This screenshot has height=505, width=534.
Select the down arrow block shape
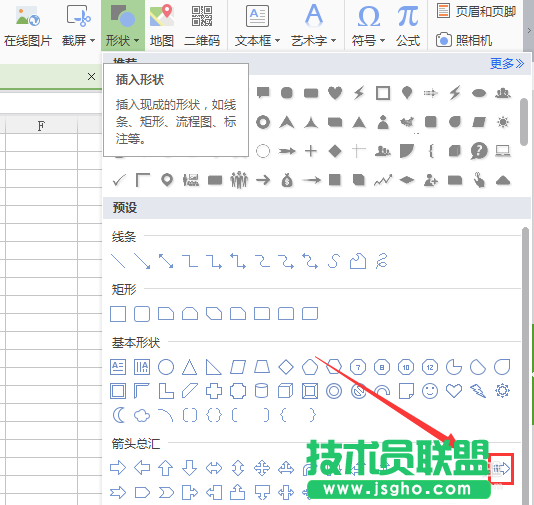(x=190, y=468)
